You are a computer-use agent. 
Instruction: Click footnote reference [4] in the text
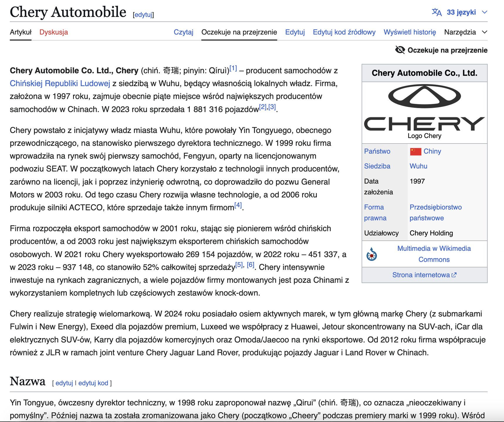238,206
